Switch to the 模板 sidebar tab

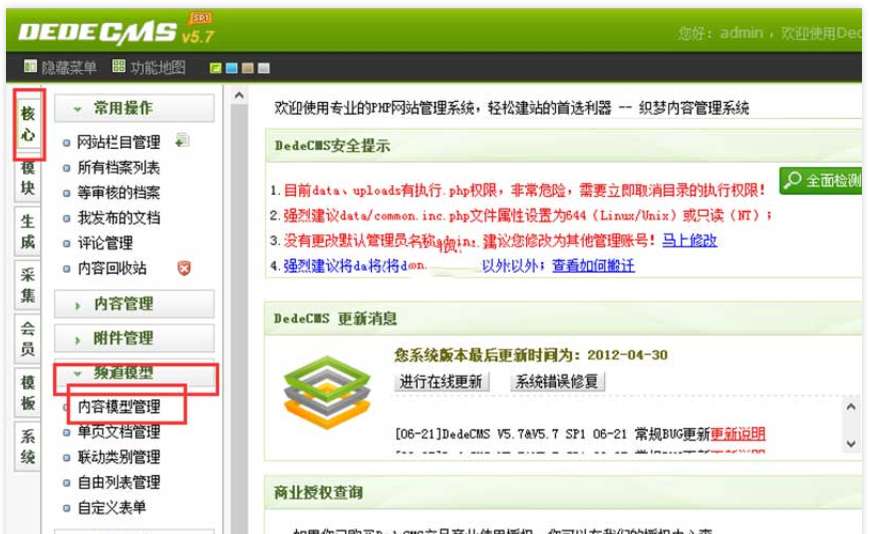(28, 392)
